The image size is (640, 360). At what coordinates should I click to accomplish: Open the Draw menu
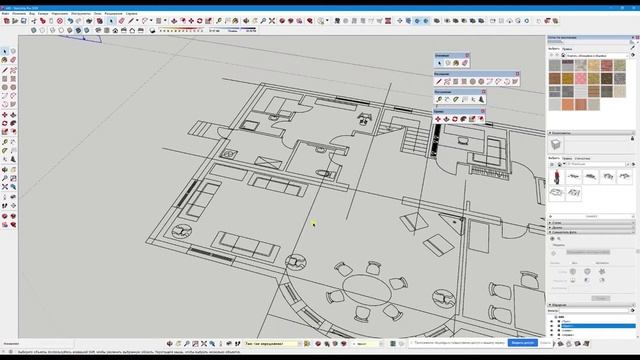point(60,13)
